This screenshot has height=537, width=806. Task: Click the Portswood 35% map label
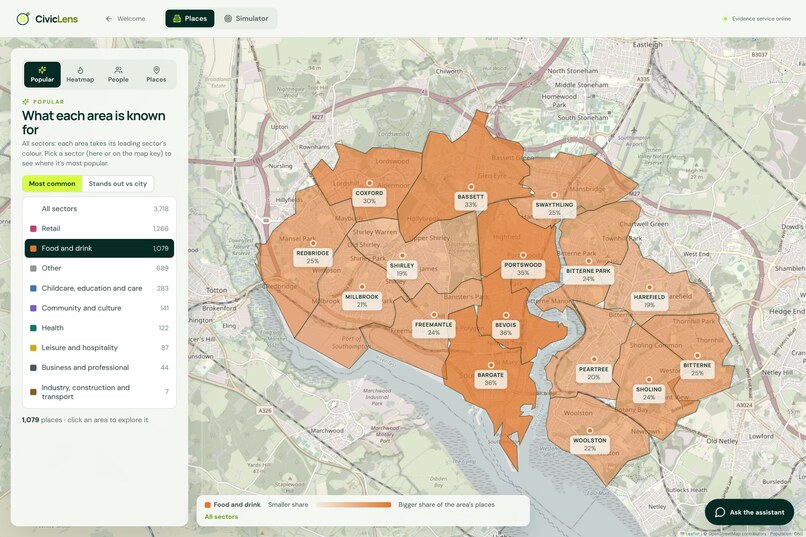523,269
